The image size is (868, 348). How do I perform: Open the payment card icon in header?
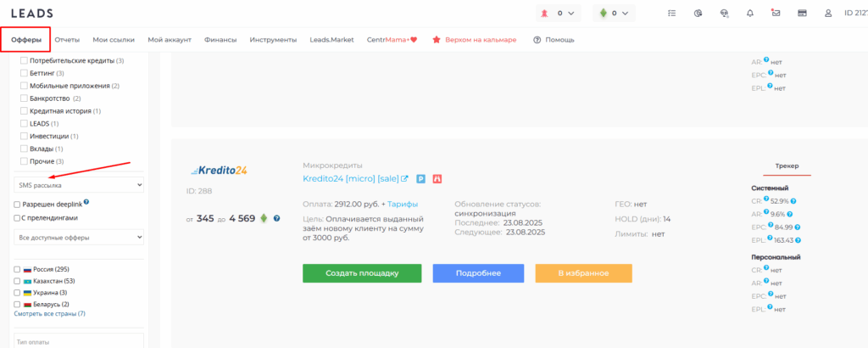pyautogui.click(x=802, y=14)
